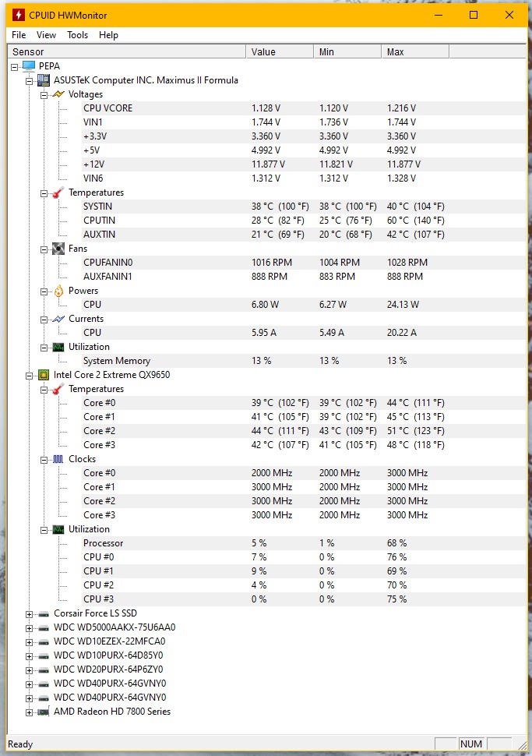The image size is (532, 756).
Task: Collapse the Intel Core 2 Extreme QX9650 node
Action: pyautogui.click(x=30, y=375)
